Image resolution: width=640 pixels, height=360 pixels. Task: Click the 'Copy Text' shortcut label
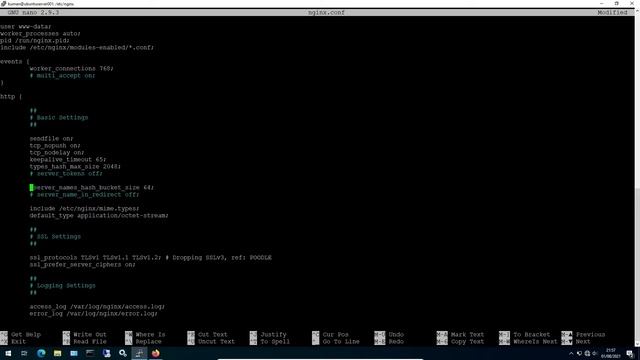[467, 341]
